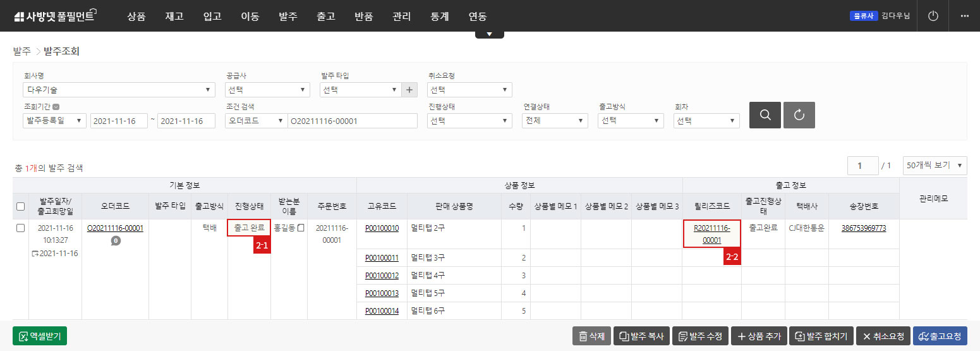Image resolution: width=980 pixels, height=351 pixels.
Task: Click the 출고요청 button
Action: click(942, 336)
